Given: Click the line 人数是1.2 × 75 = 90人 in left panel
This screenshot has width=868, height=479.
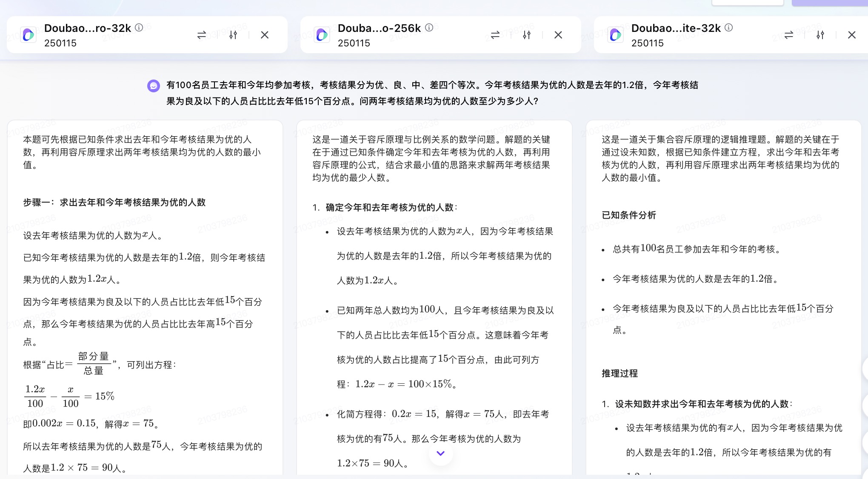Looking at the screenshot, I should pos(75,468).
